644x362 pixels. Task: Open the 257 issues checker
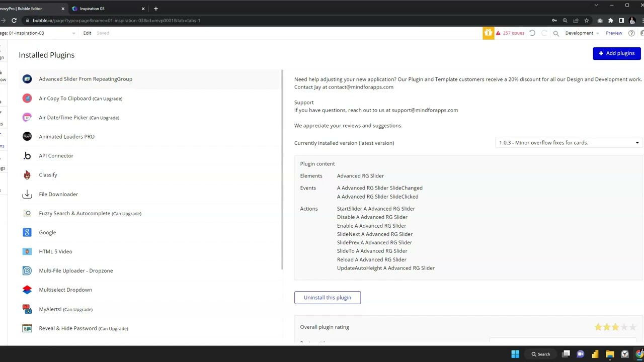pyautogui.click(x=510, y=33)
